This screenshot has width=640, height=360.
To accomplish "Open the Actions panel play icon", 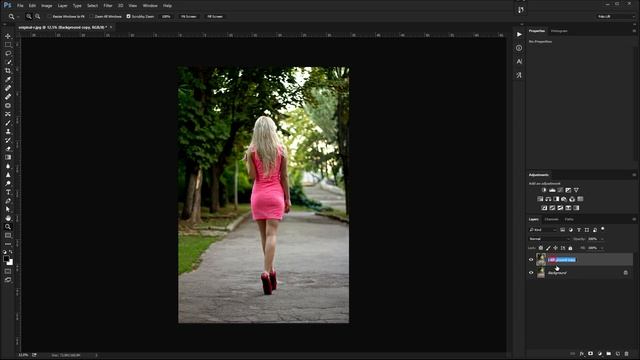I will coord(519,34).
